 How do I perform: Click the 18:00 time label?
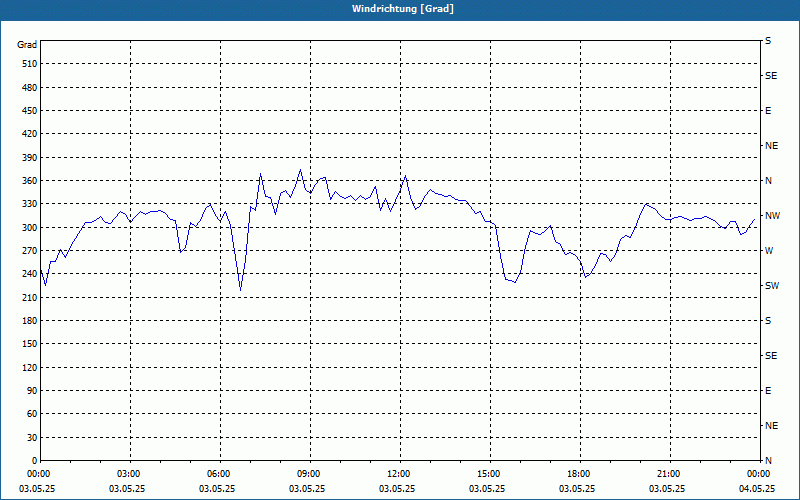pos(580,474)
